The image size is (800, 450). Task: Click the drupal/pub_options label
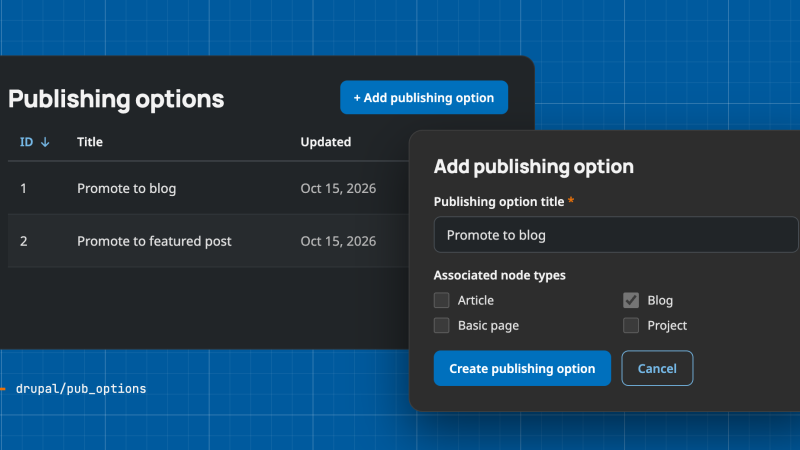point(81,389)
